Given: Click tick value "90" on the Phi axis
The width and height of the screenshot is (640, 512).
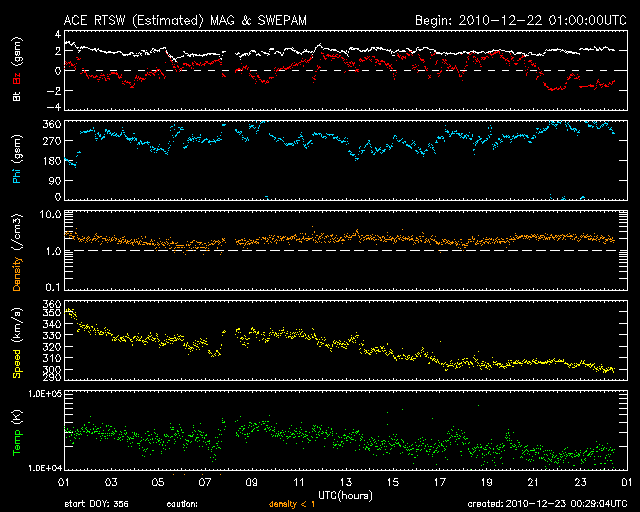Looking at the screenshot, I should tap(55, 181).
